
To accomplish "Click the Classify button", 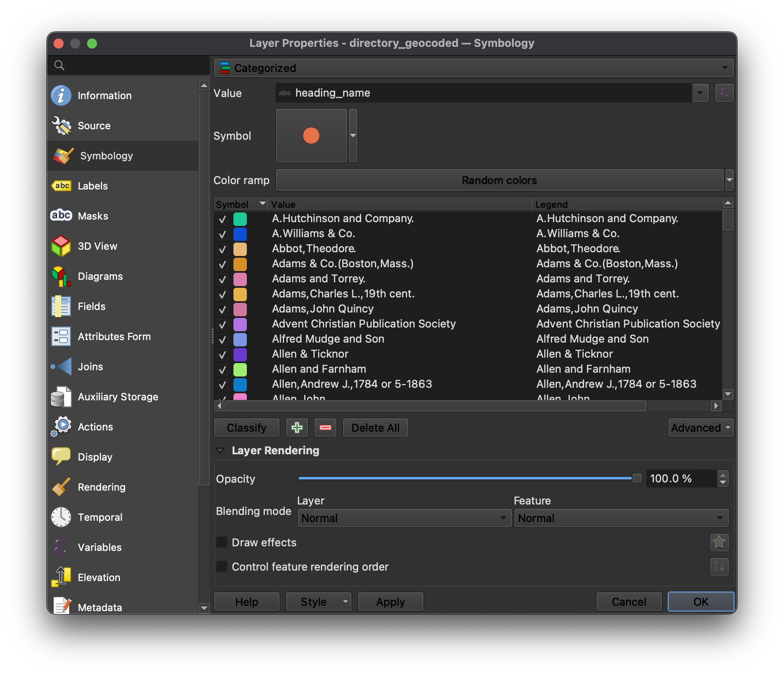I will pos(246,428).
